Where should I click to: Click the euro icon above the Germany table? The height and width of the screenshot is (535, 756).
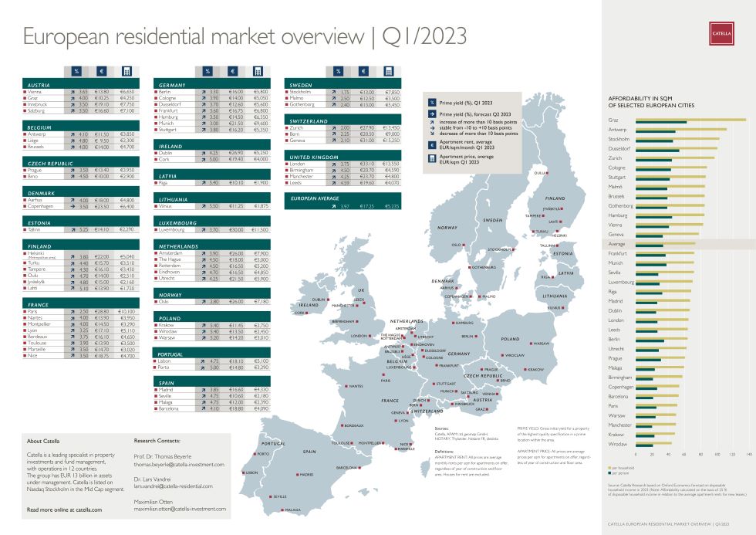[232, 72]
